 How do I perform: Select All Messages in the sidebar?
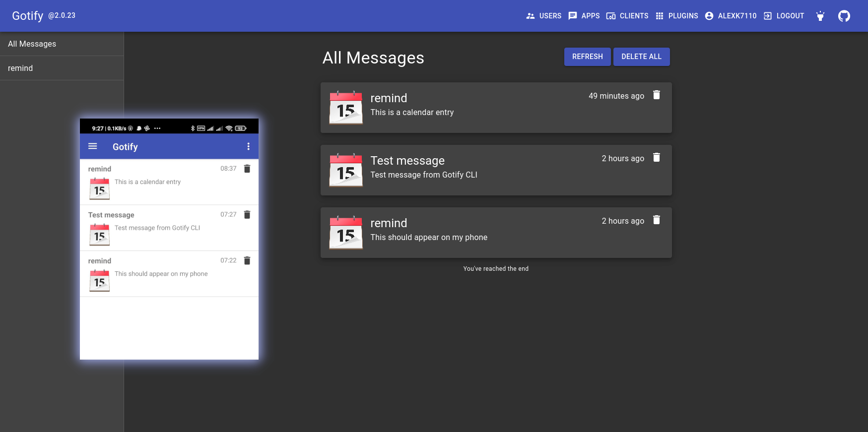62,44
